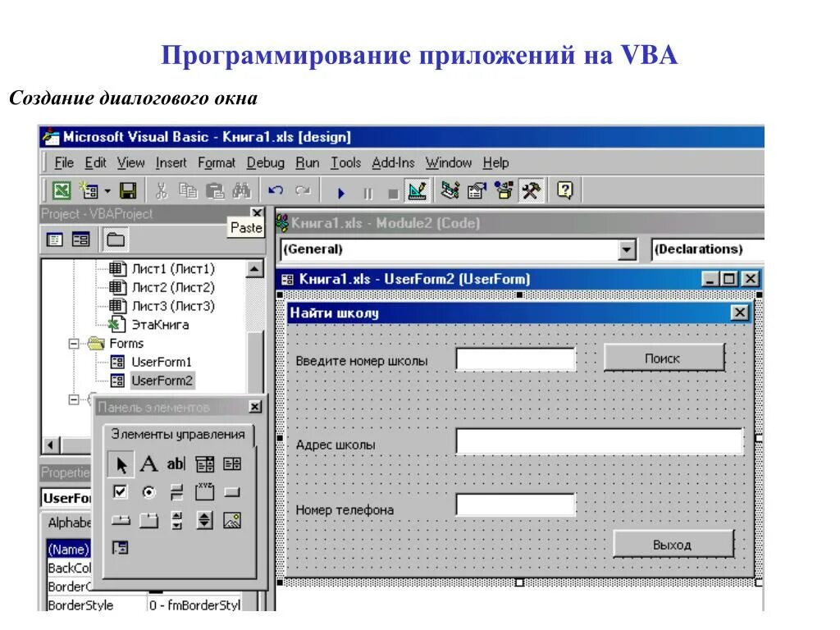Select the CheckBox tool in toolbox
Viewport: 840px width, 630px height.
121,492
